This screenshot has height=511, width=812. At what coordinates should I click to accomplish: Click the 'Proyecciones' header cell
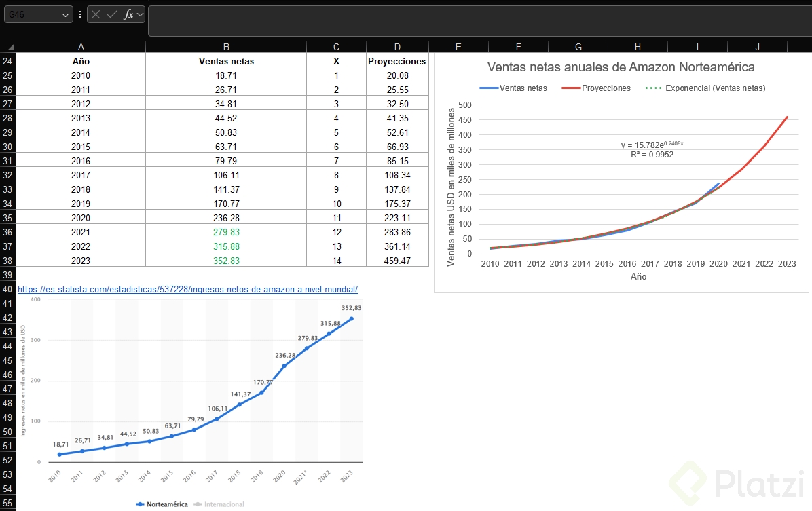[x=397, y=61]
